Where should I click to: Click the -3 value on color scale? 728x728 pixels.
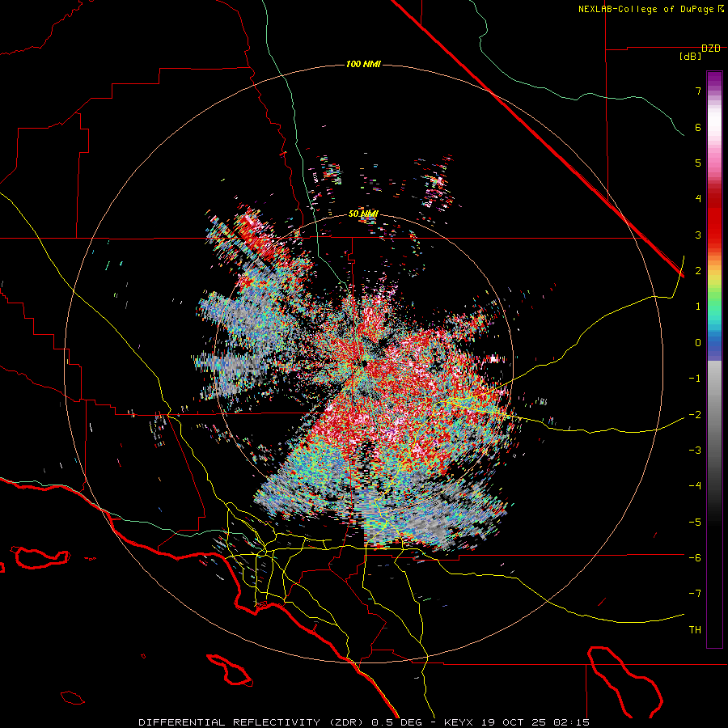(x=695, y=450)
